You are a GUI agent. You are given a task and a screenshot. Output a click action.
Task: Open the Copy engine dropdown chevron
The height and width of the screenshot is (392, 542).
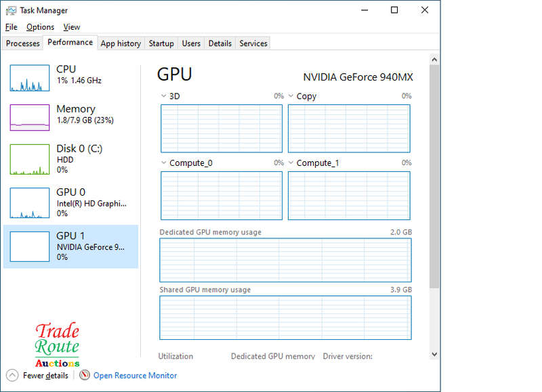291,96
